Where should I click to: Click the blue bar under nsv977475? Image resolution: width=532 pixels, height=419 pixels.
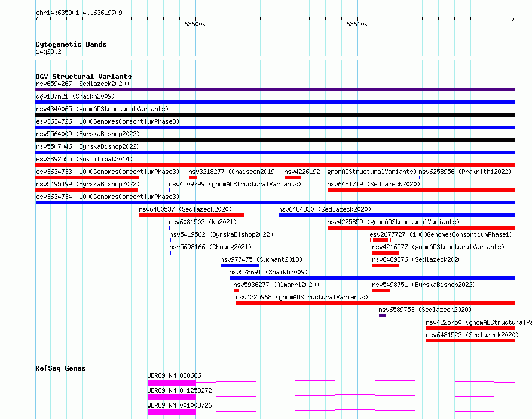point(240,265)
